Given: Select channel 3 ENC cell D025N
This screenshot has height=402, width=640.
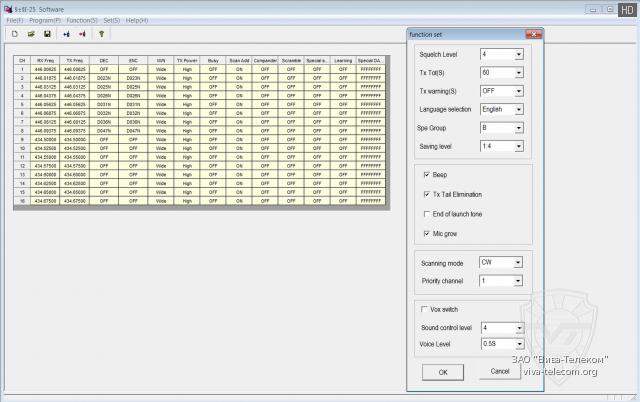Looking at the screenshot, I should 133,87.
